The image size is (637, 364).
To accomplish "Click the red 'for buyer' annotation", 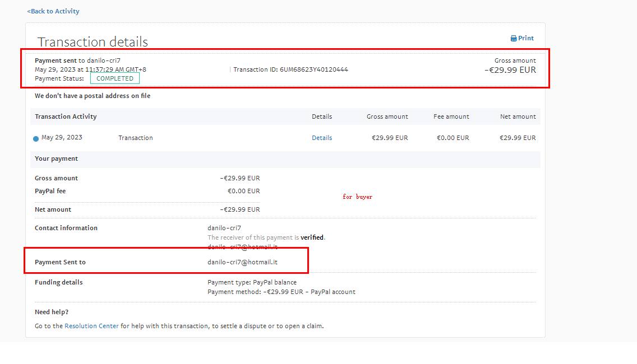I will [x=357, y=197].
